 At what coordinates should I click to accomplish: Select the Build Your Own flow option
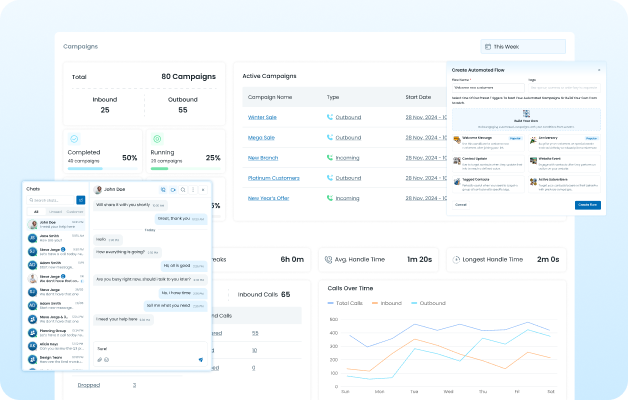527,119
